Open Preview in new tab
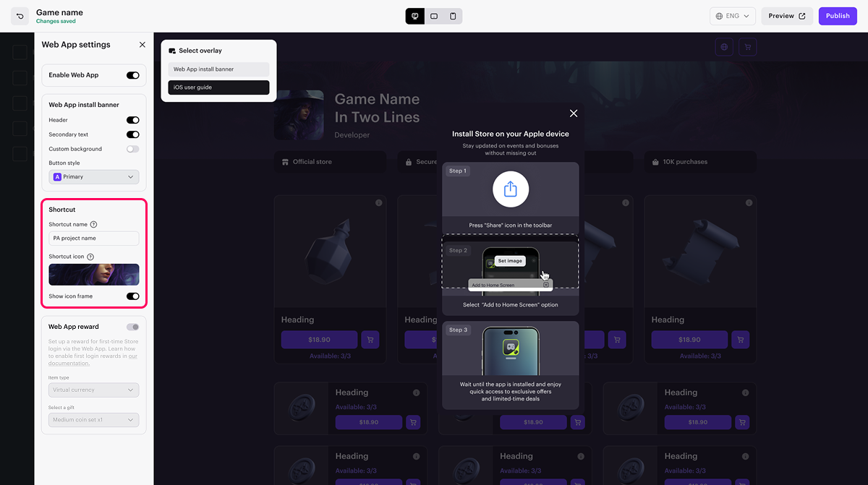The image size is (868, 485). 787,16
